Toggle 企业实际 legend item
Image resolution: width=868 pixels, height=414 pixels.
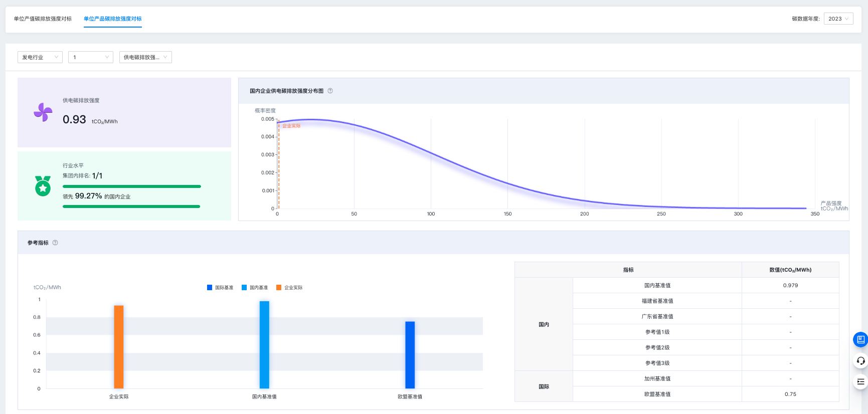click(x=289, y=288)
